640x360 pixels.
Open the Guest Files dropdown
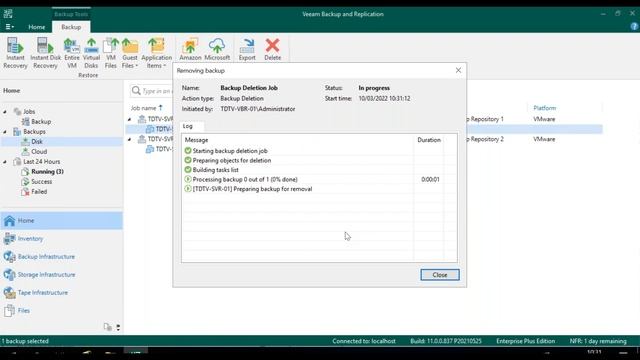[x=130, y=53]
